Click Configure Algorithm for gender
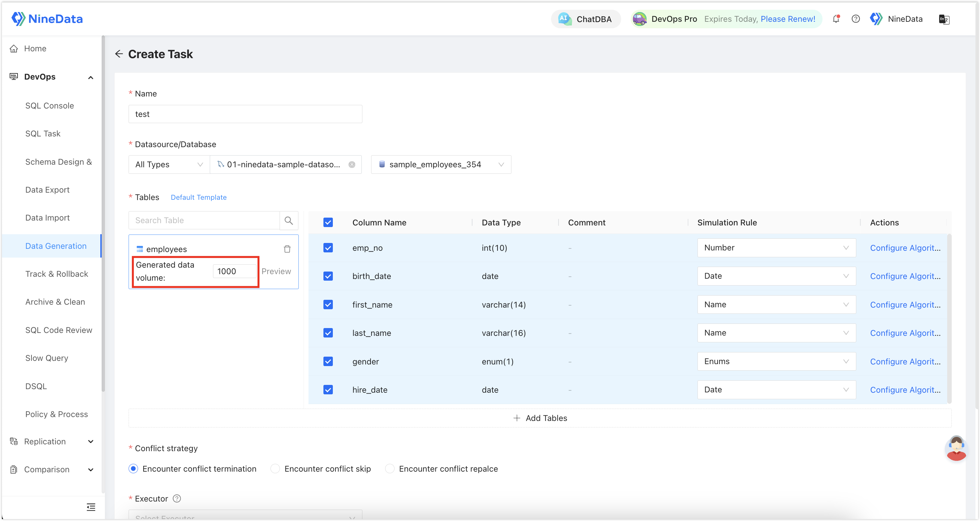 tap(905, 361)
